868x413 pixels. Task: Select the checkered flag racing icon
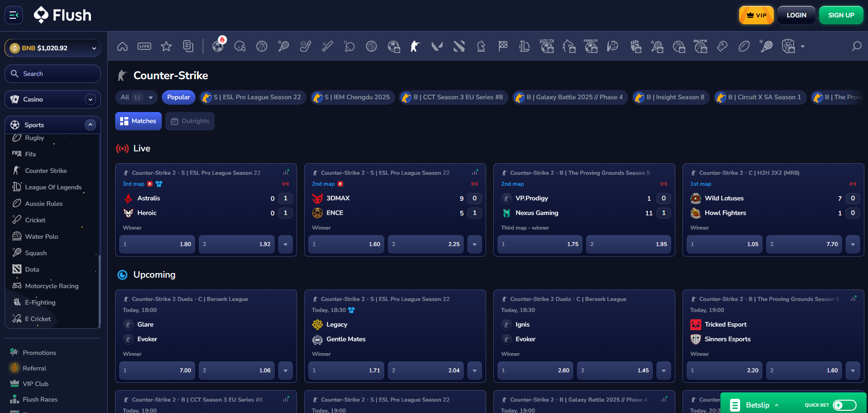pyautogui.click(x=503, y=46)
